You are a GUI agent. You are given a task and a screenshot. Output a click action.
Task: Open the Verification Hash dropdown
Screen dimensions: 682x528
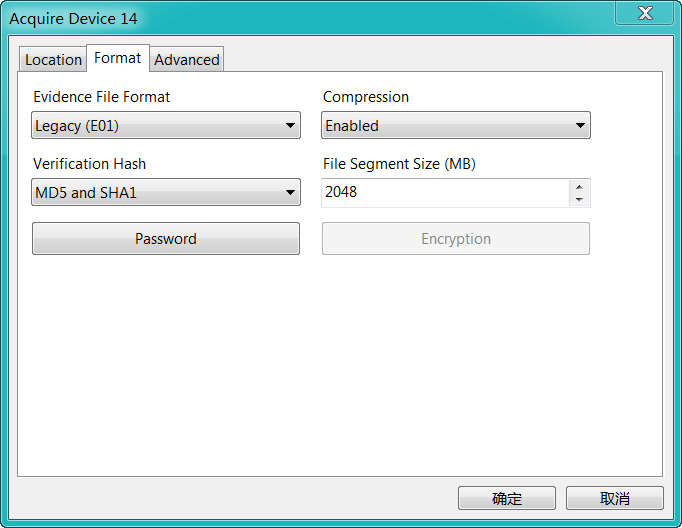(x=166, y=192)
